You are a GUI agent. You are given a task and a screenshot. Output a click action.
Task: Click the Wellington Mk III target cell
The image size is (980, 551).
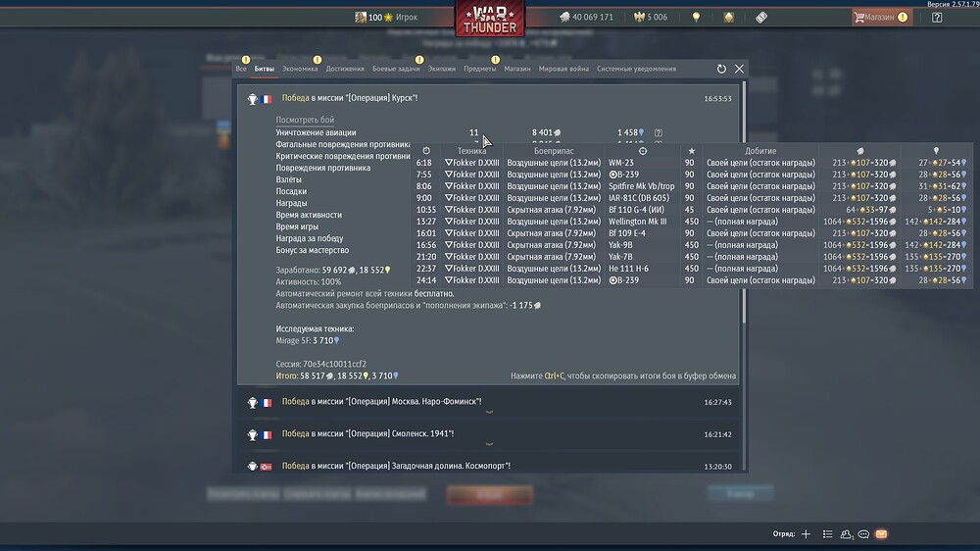point(638,222)
